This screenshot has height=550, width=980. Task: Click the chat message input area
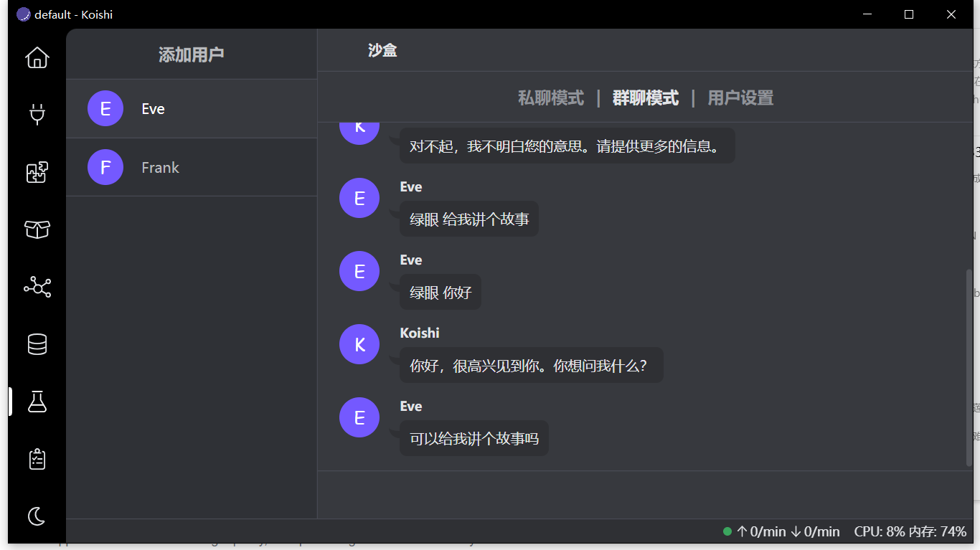[645, 495]
